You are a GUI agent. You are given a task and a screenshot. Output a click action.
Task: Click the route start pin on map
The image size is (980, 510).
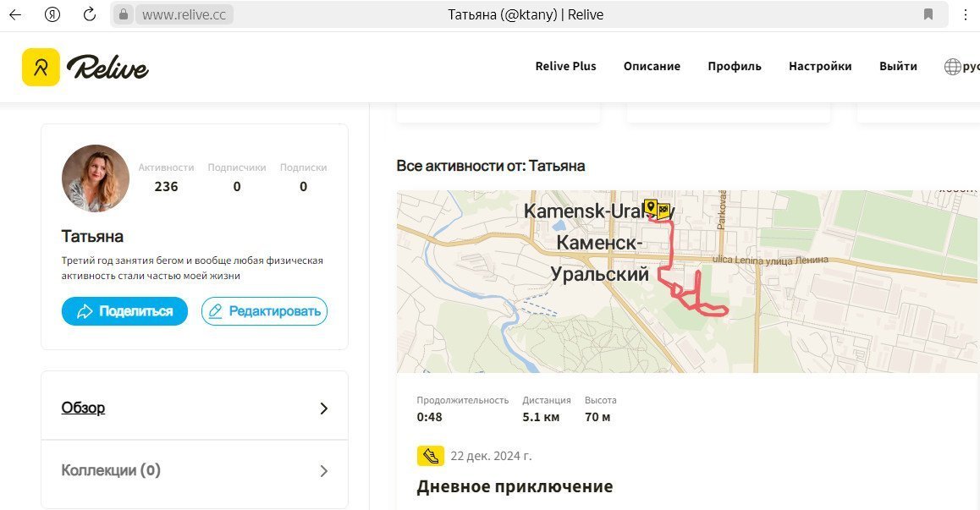(650, 207)
